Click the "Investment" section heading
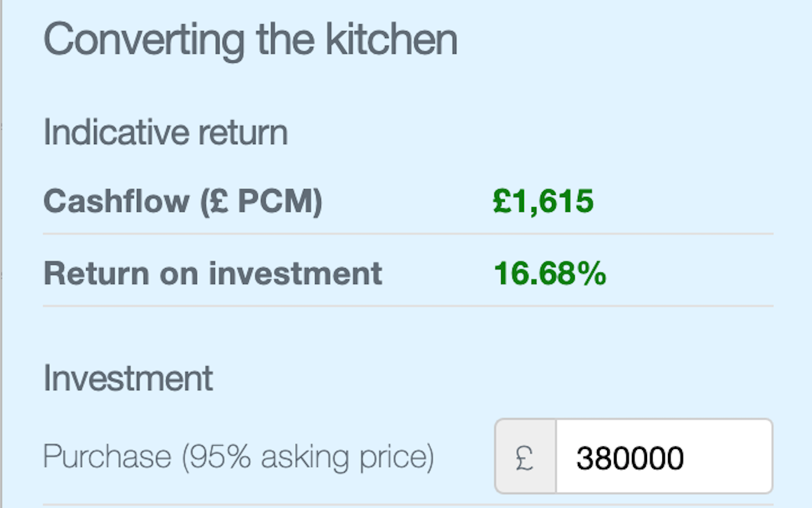 tap(128, 378)
